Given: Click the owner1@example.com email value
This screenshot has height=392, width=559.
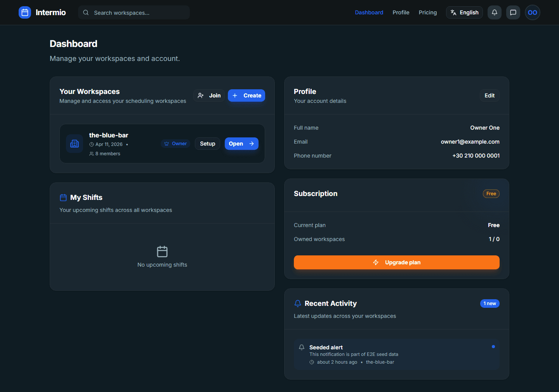Looking at the screenshot, I should (x=470, y=142).
